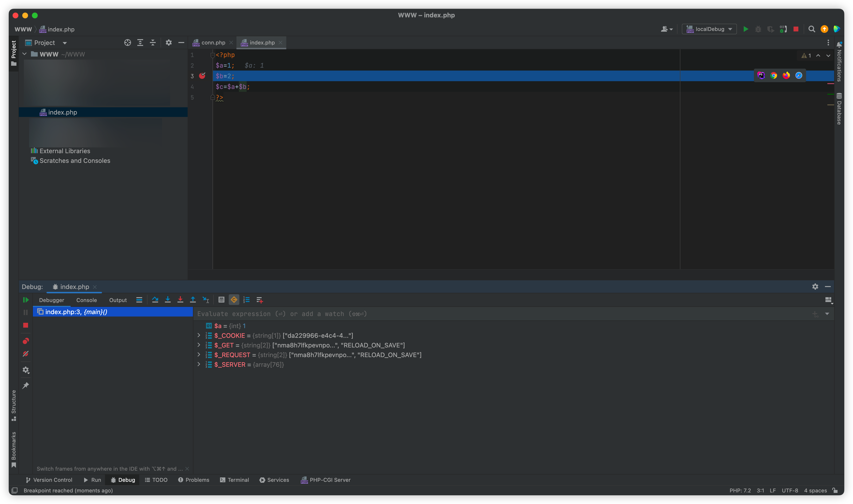Image resolution: width=853 pixels, height=504 pixels.
Task: Click the Start Listening for PHP Debug Connections icon
Action: point(783,29)
